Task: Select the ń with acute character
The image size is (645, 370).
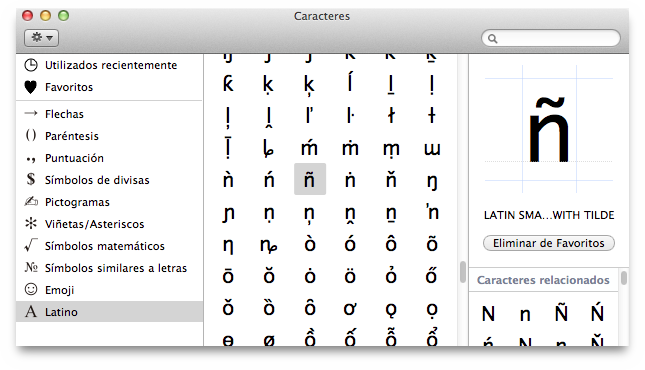Action: pos(269,179)
